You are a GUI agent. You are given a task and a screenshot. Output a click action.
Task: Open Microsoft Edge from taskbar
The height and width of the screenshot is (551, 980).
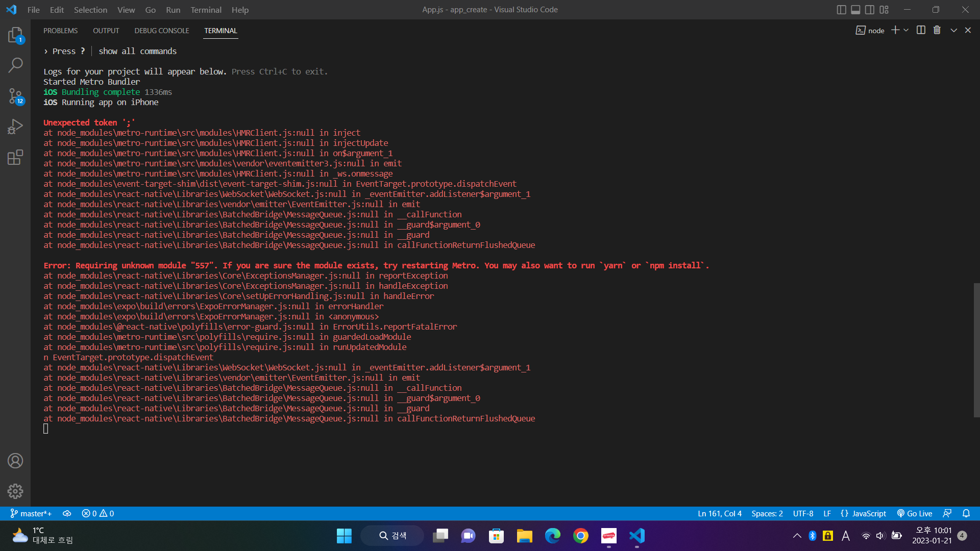pyautogui.click(x=552, y=536)
